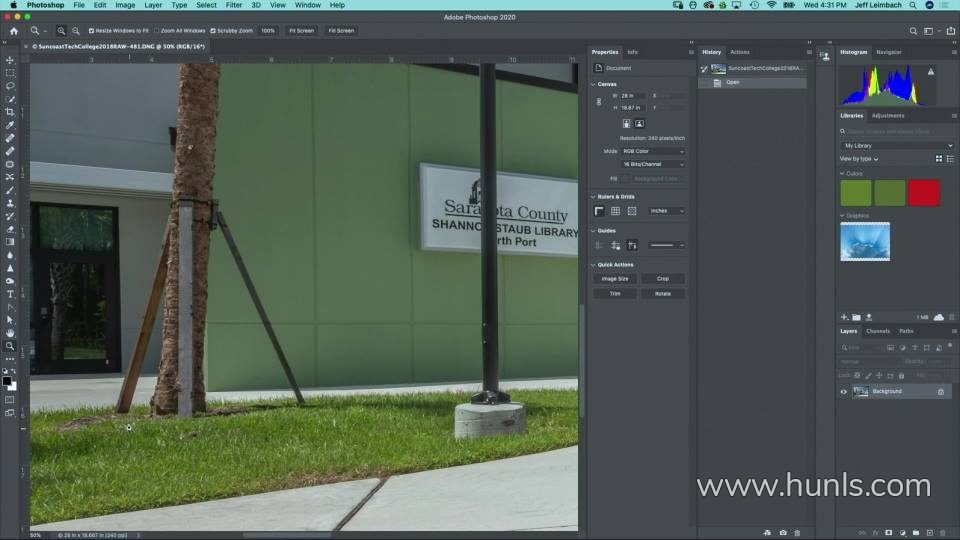
Task: Open the Photoshop search icon at top right
Action: (913, 31)
